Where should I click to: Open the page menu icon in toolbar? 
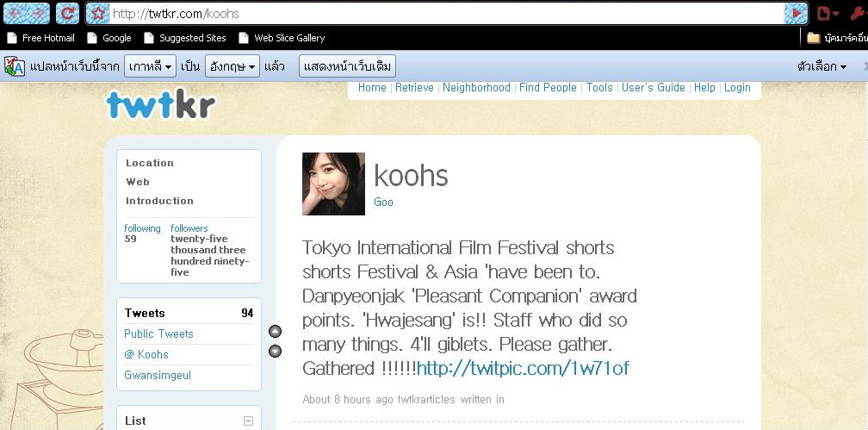click(828, 13)
